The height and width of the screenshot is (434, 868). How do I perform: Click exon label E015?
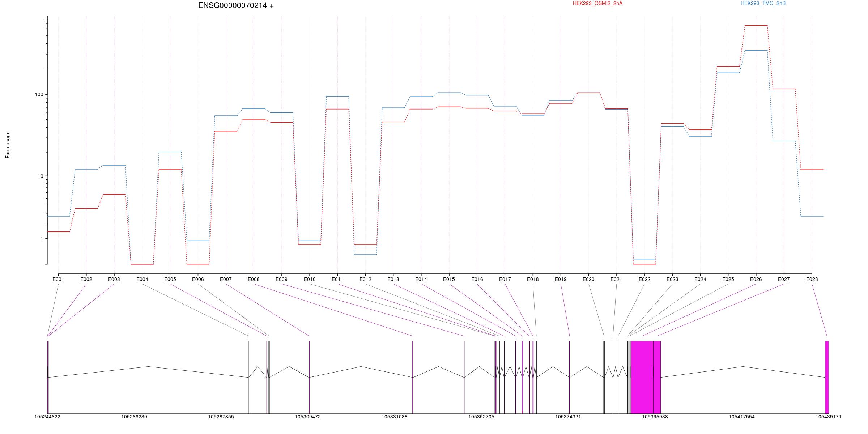click(x=449, y=279)
